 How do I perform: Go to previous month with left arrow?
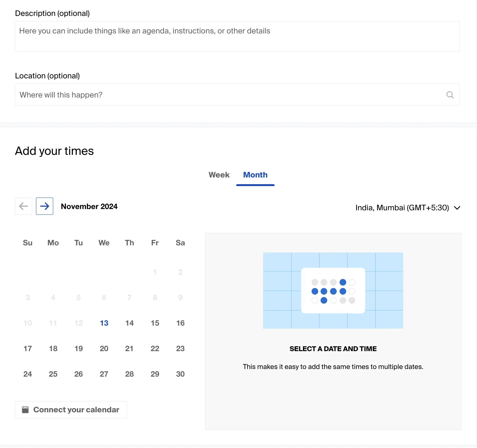24,206
